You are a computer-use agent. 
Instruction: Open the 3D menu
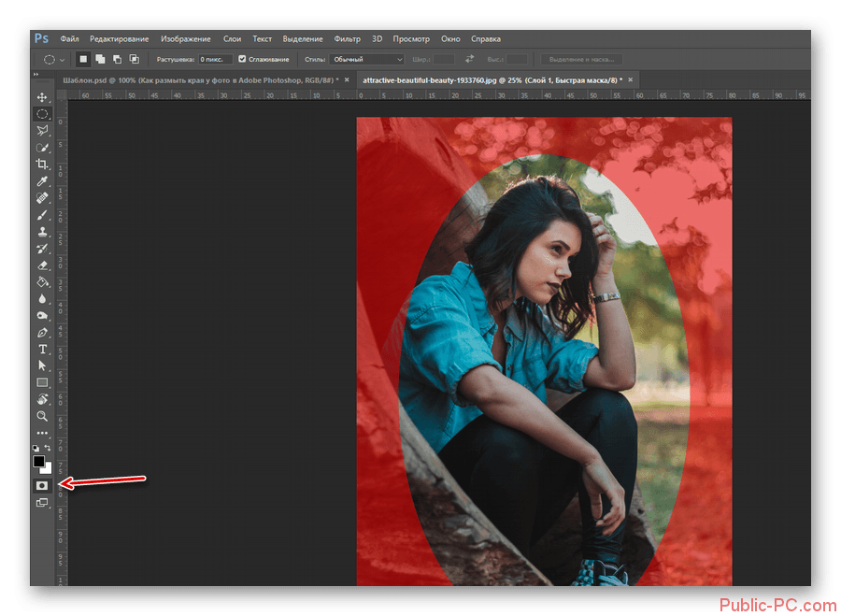tap(378, 38)
